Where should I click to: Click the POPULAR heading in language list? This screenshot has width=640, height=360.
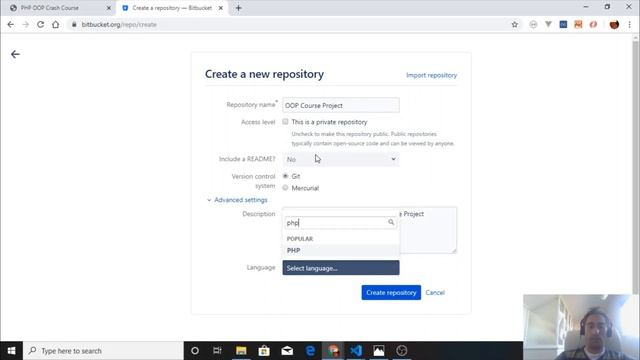click(300, 239)
